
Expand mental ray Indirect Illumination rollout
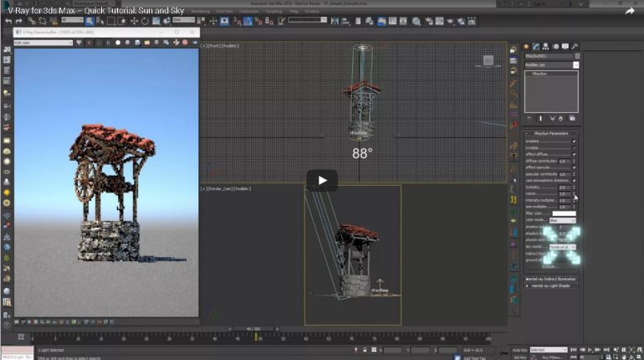pos(551,279)
